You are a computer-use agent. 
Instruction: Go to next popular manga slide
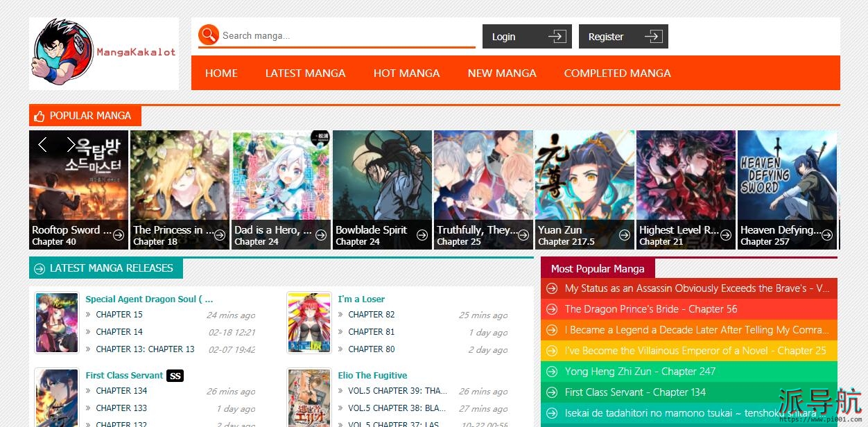[x=70, y=144]
